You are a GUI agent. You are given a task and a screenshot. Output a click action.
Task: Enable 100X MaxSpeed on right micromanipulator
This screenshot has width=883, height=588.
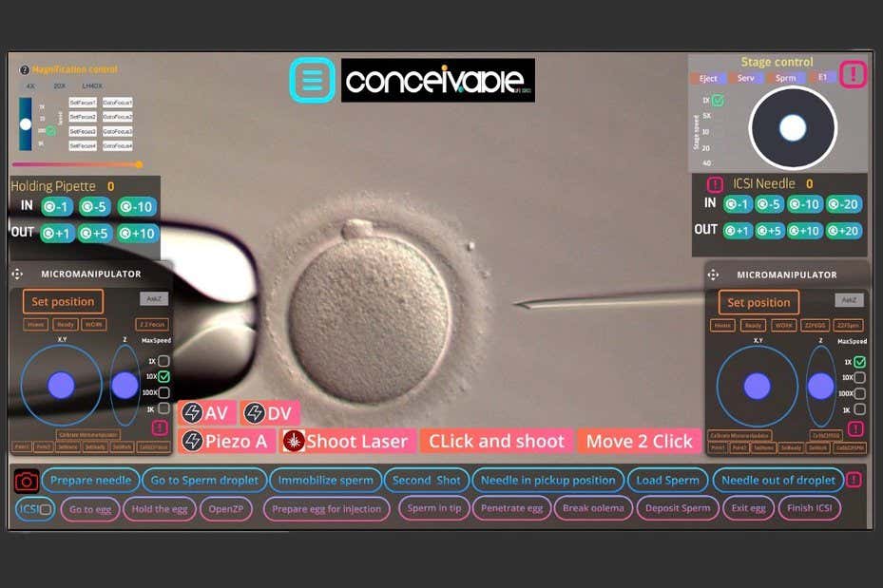pos(859,393)
